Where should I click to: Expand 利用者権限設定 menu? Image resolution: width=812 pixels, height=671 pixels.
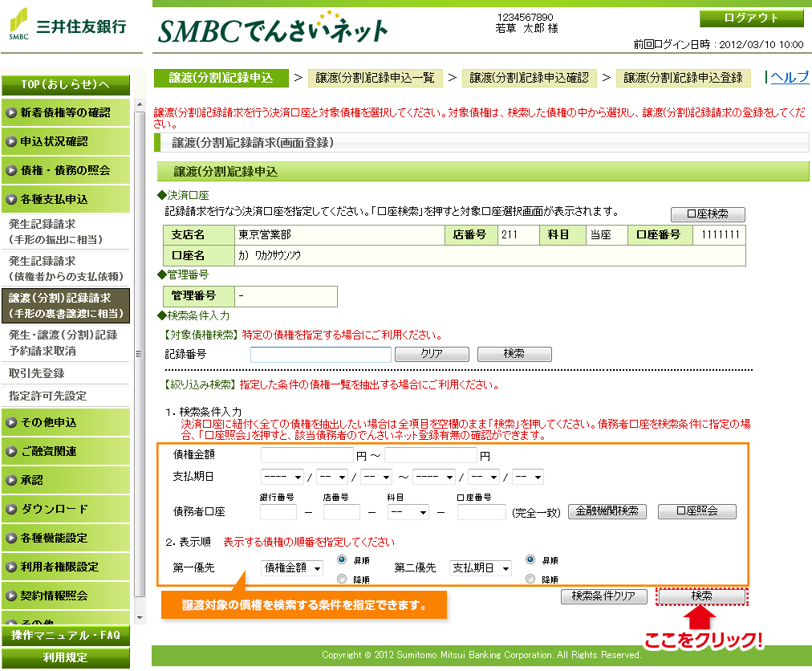coord(66,567)
